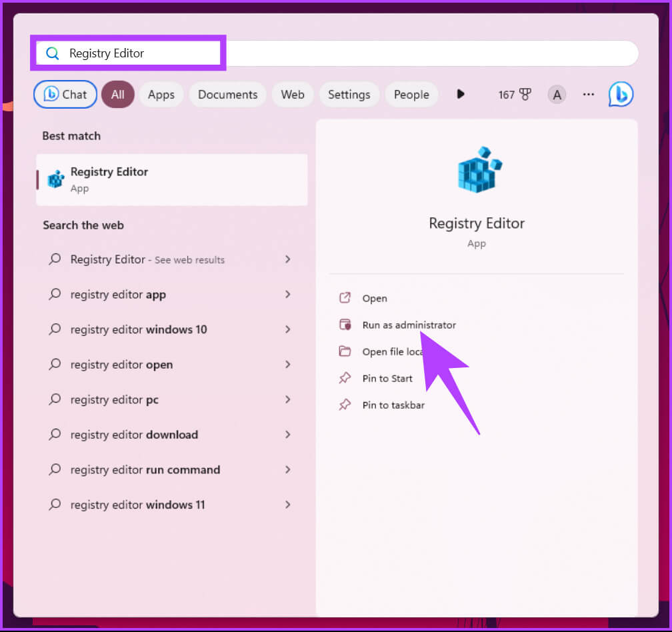Open the account avatar labeled A
The height and width of the screenshot is (632, 672).
(x=557, y=94)
